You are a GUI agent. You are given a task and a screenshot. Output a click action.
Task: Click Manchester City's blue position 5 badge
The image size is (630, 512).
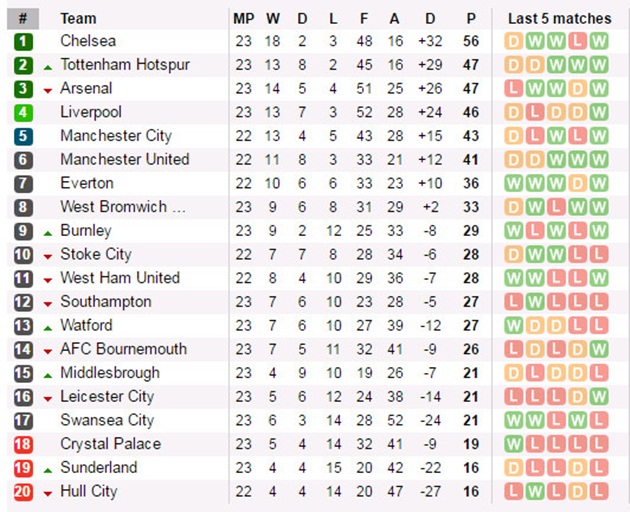click(x=23, y=136)
